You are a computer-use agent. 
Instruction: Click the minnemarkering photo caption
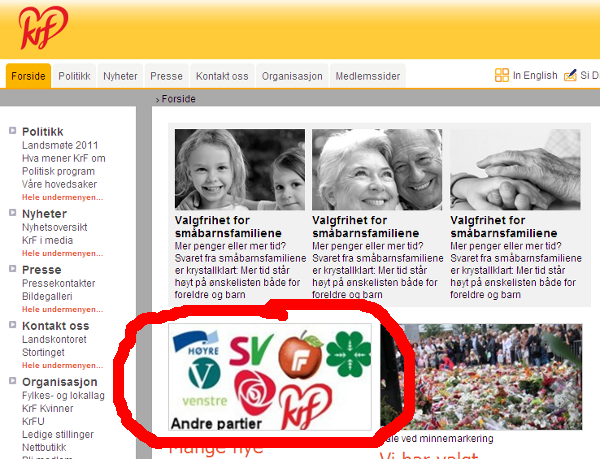[439, 438]
